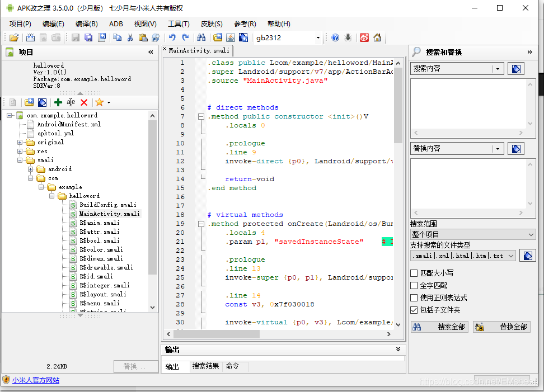
Task: Click the 搜索全部 button
Action: 439,327
